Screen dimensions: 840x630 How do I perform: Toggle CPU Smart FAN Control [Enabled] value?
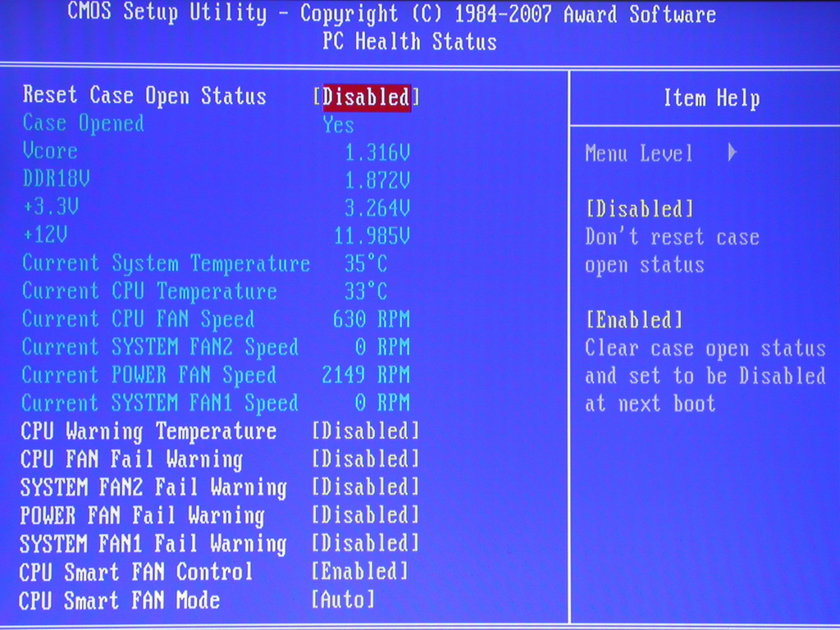360,572
